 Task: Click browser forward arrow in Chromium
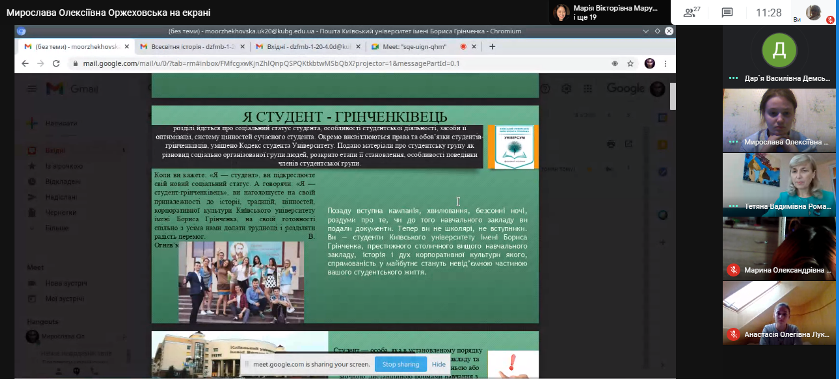tap(41, 63)
